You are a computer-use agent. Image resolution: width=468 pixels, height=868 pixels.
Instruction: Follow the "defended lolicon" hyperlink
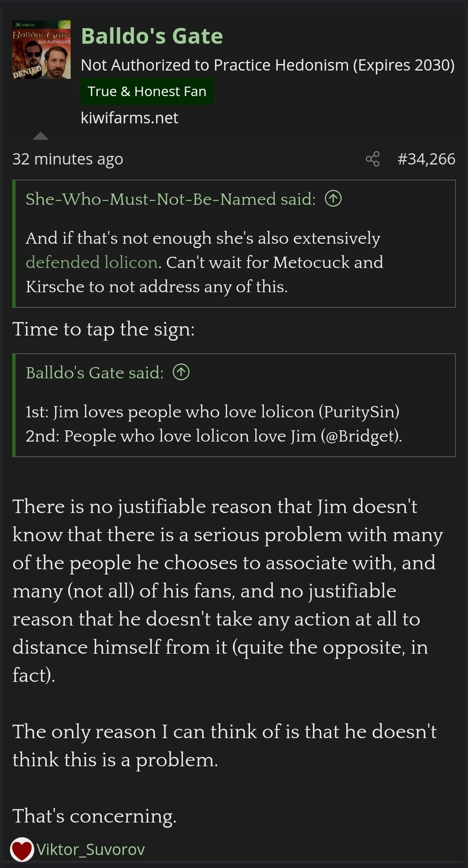(x=91, y=262)
